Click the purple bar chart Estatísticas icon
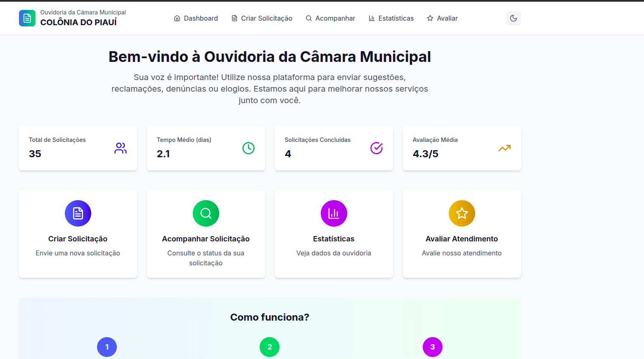 [334, 213]
